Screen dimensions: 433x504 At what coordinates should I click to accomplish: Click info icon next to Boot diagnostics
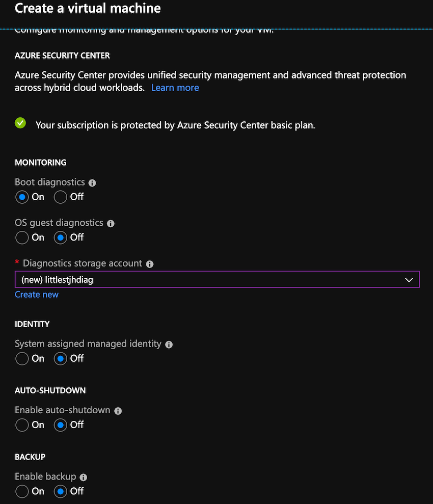(x=92, y=182)
